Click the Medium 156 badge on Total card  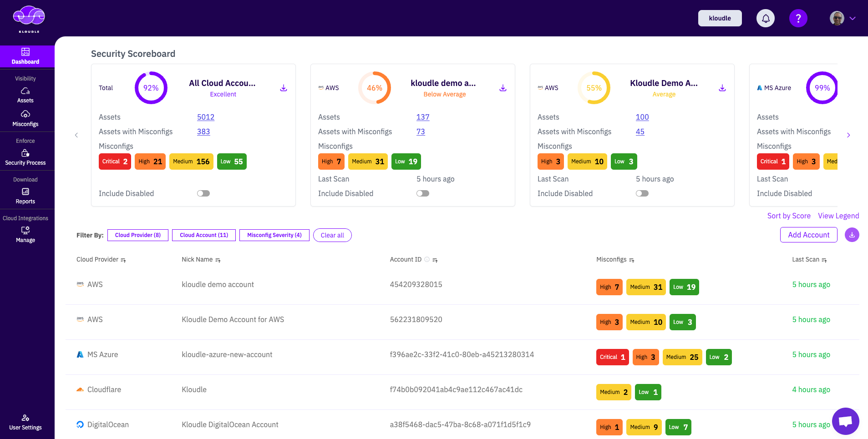click(x=191, y=161)
